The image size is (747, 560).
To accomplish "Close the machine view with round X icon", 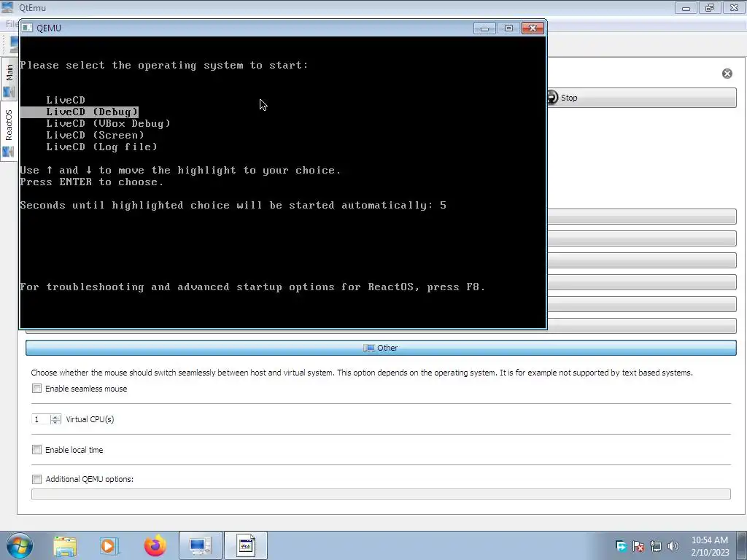I will point(727,74).
